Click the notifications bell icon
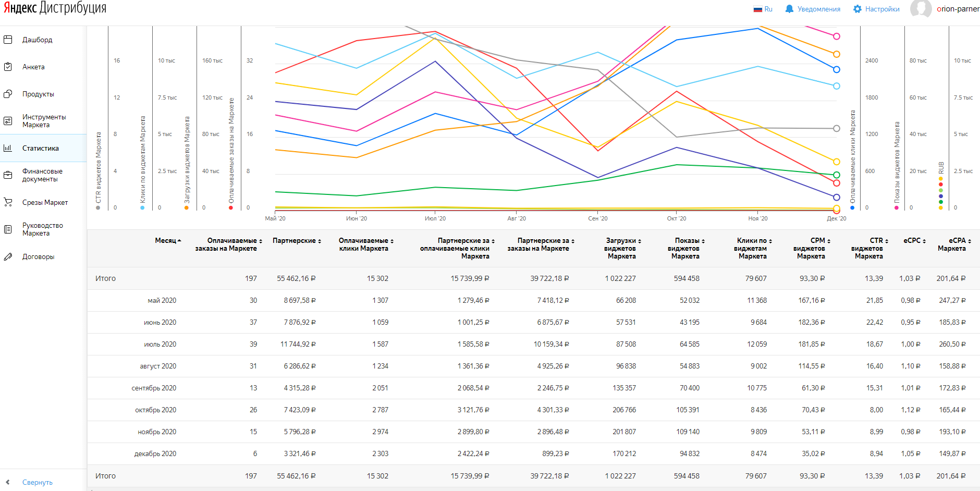 [789, 9]
